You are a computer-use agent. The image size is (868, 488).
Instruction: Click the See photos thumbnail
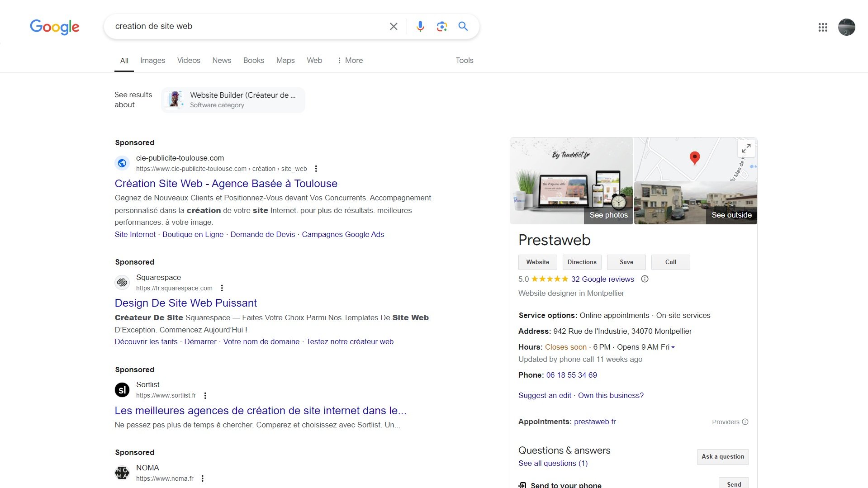click(572, 181)
